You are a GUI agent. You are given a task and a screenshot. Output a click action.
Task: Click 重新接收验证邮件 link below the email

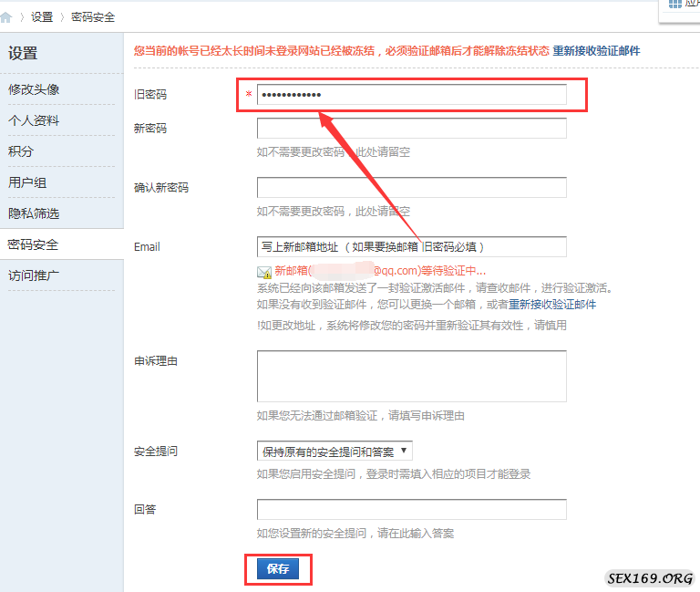pos(552,305)
